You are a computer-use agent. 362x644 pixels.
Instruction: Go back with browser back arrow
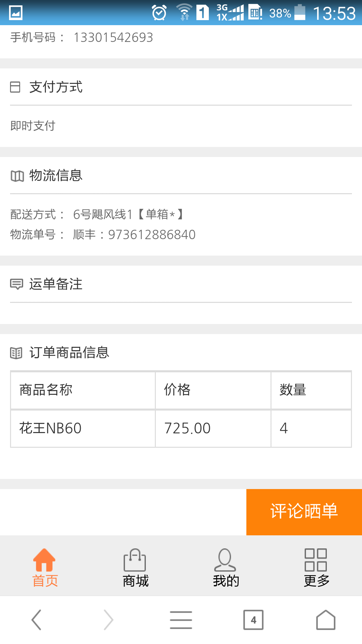coord(36,620)
